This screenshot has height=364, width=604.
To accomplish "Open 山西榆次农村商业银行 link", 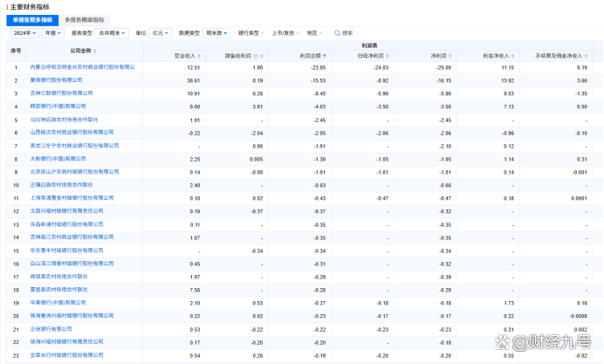I will point(72,133).
